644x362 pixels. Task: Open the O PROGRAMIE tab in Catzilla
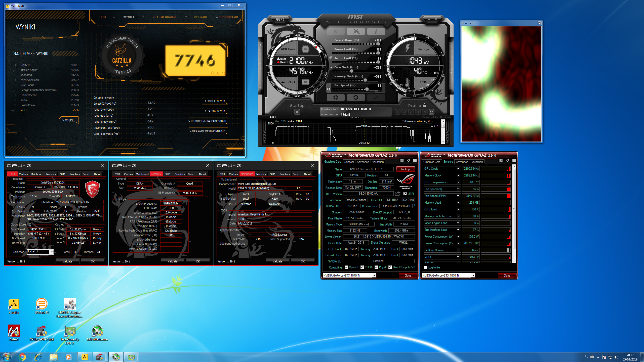coord(229,17)
